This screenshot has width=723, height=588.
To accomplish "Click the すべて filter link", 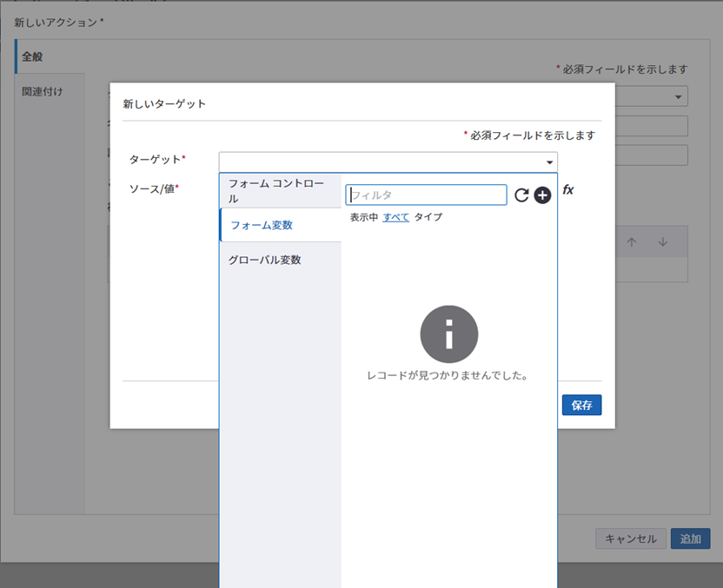I will pyautogui.click(x=395, y=217).
